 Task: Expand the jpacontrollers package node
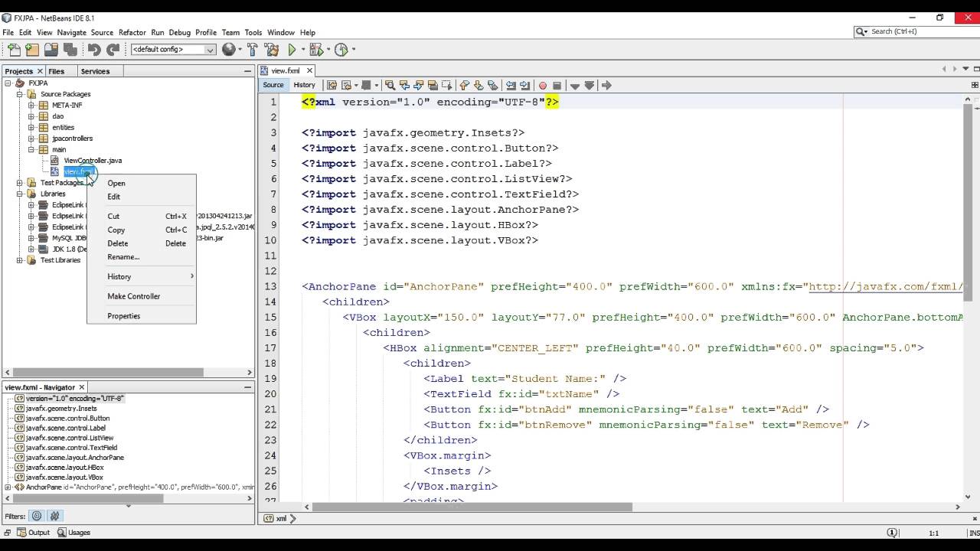(x=31, y=139)
